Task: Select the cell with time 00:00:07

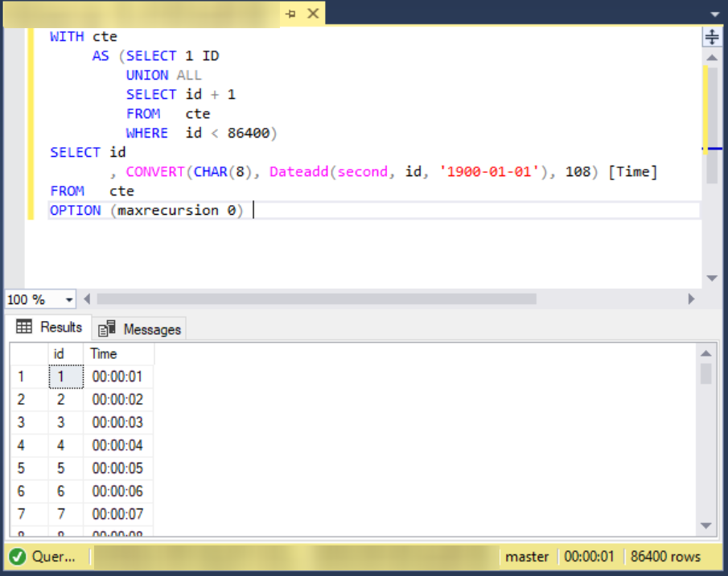Action: (x=118, y=514)
